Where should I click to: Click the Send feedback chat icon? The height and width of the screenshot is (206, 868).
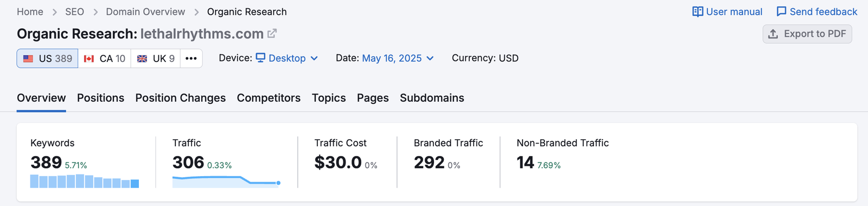point(781,11)
